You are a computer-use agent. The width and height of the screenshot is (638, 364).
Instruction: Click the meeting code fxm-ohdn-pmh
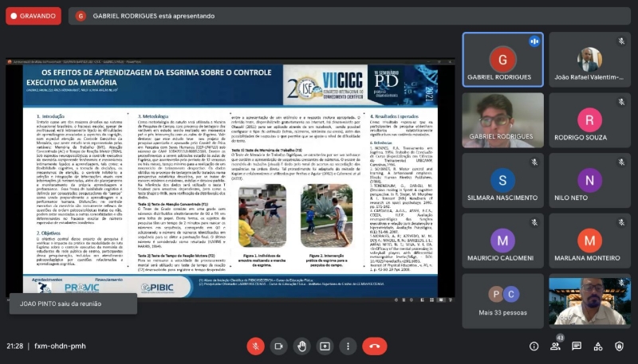click(61, 346)
